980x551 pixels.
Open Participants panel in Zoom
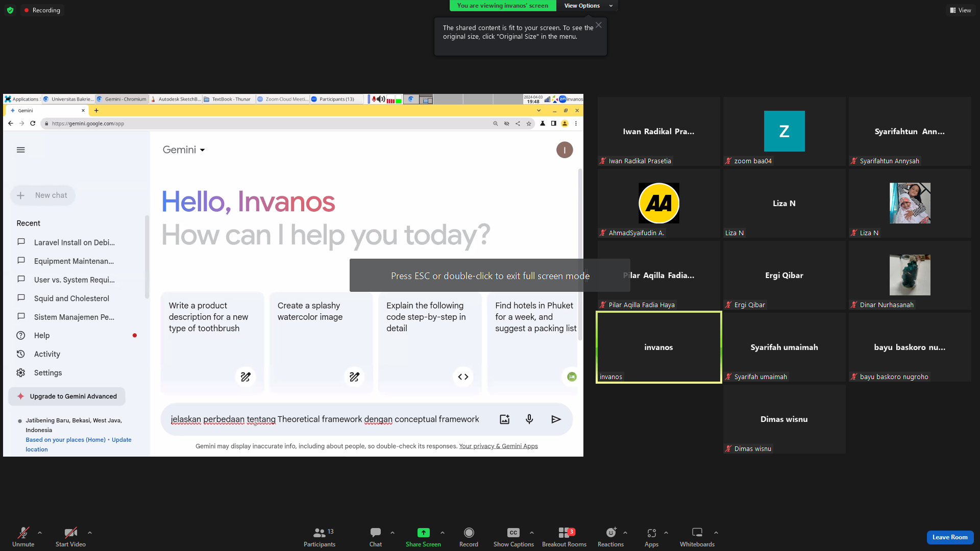[320, 537]
